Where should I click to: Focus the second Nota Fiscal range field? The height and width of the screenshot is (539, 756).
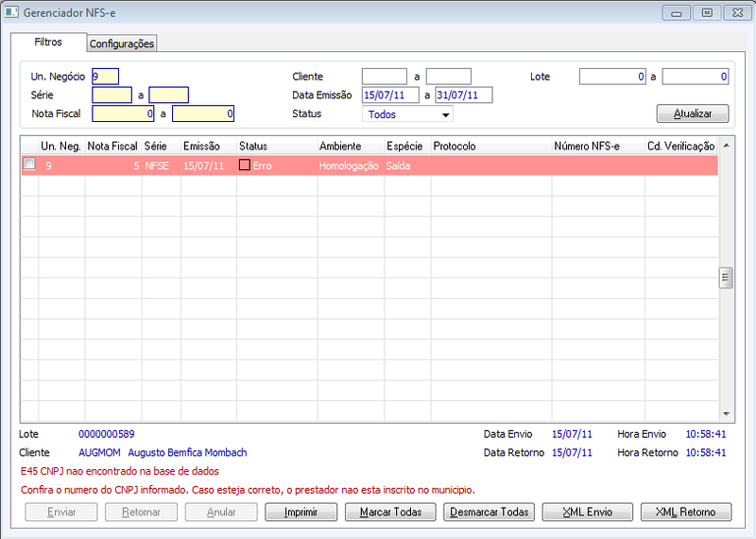[x=203, y=113]
